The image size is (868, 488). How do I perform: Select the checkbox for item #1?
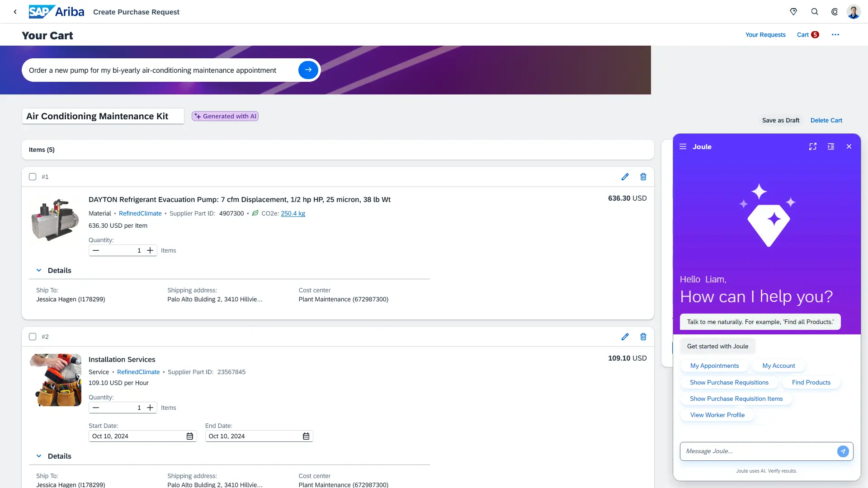tap(32, 177)
